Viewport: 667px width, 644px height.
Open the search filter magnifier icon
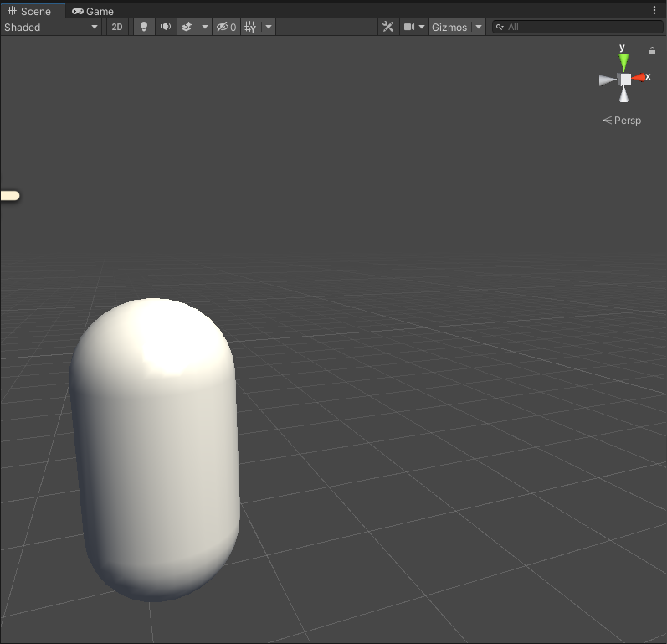tap(500, 28)
